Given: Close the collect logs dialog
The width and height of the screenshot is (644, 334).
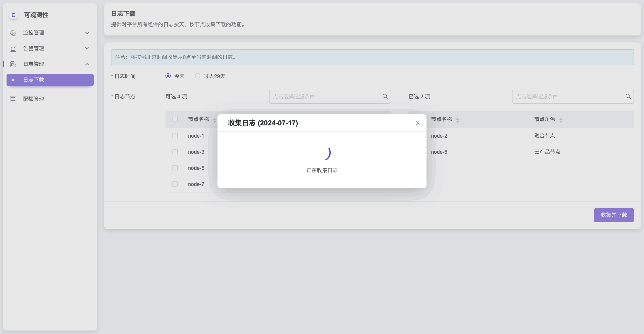Looking at the screenshot, I should tap(418, 123).
